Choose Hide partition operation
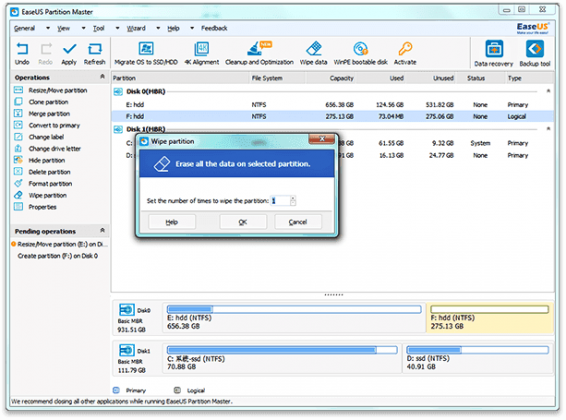The width and height of the screenshot is (566, 420). pos(39,160)
